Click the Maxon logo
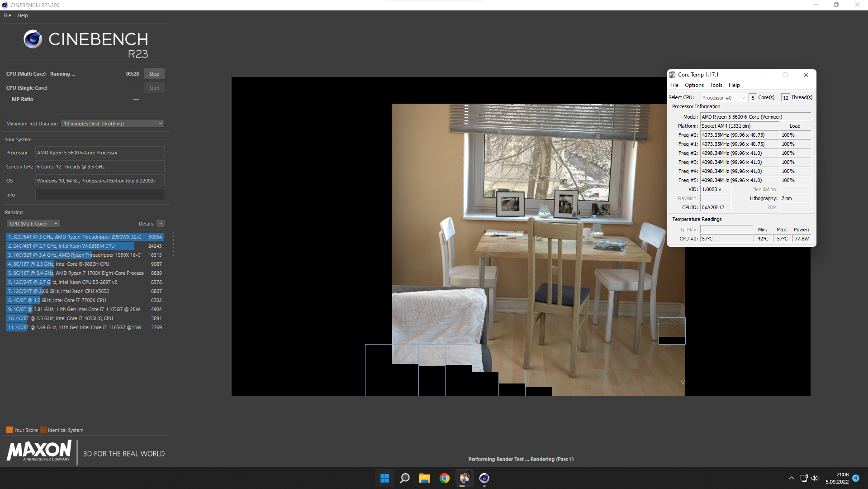 pos(39,451)
